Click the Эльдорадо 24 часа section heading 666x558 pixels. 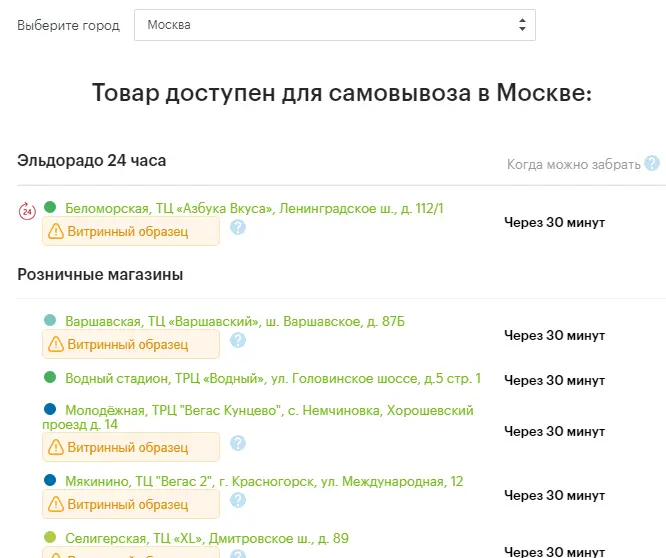92,161
